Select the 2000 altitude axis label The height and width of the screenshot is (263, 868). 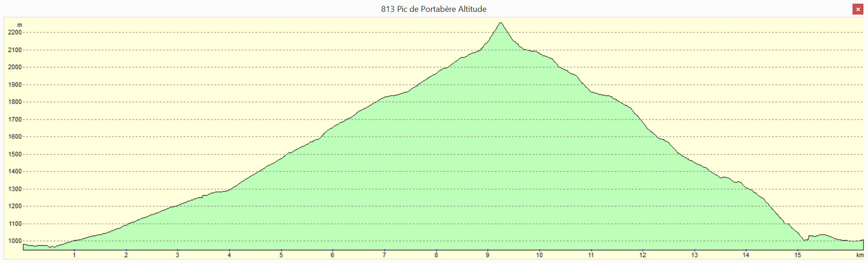(x=15, y=67)
